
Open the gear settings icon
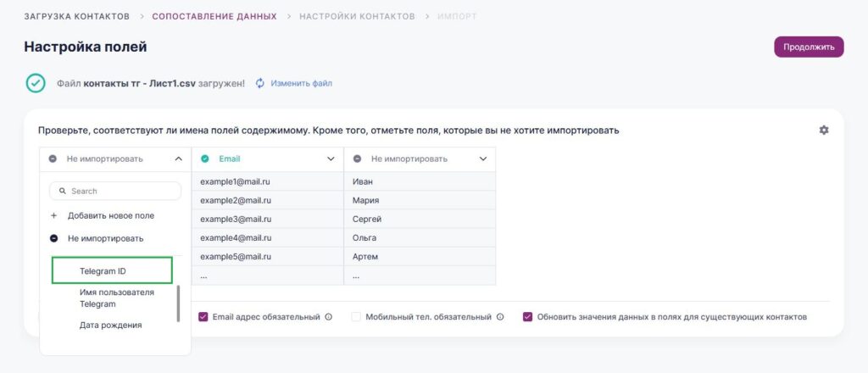(824, 130)
